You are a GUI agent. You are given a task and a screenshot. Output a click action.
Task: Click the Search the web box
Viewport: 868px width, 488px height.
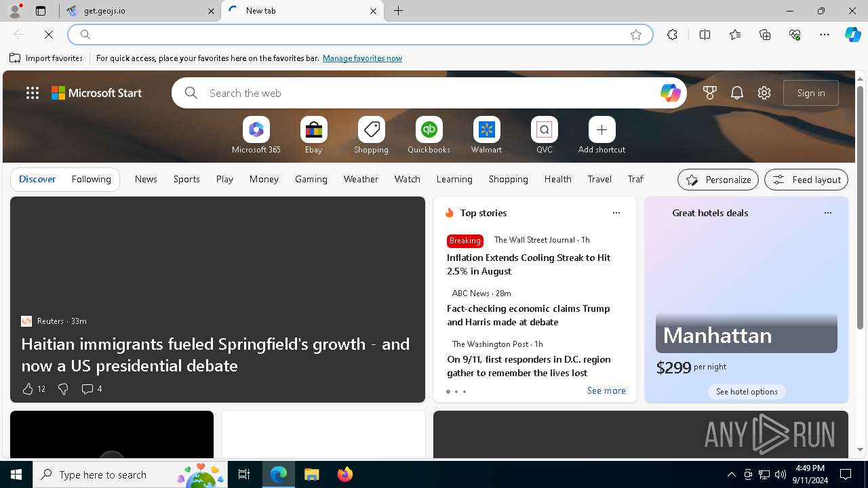(x=431, y=93)
